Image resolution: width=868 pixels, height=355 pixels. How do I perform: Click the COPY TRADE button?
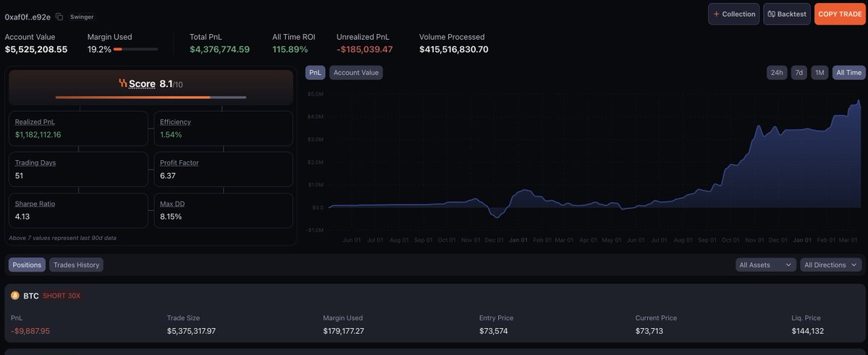[x=840, y=14]
